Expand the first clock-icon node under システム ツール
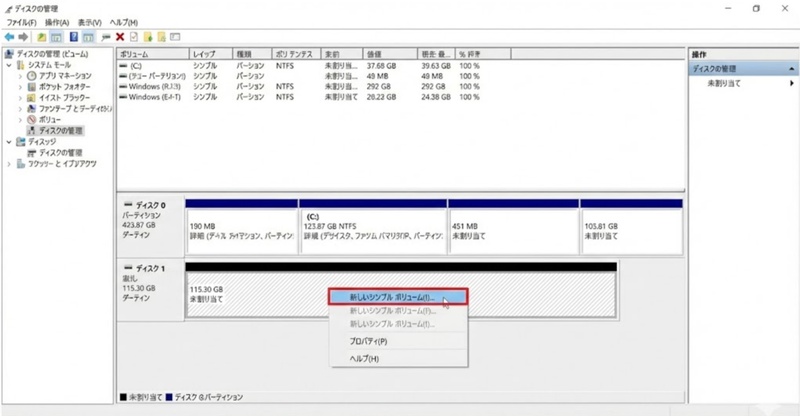The image size is (800, 416). [x=20, y=76]
